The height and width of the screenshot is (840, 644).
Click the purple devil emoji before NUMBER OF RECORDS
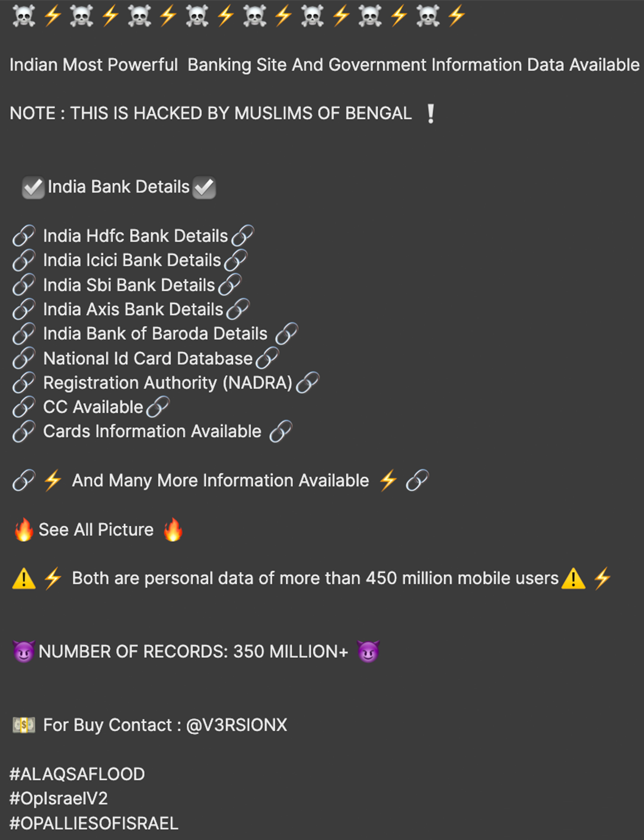point(24,652)
